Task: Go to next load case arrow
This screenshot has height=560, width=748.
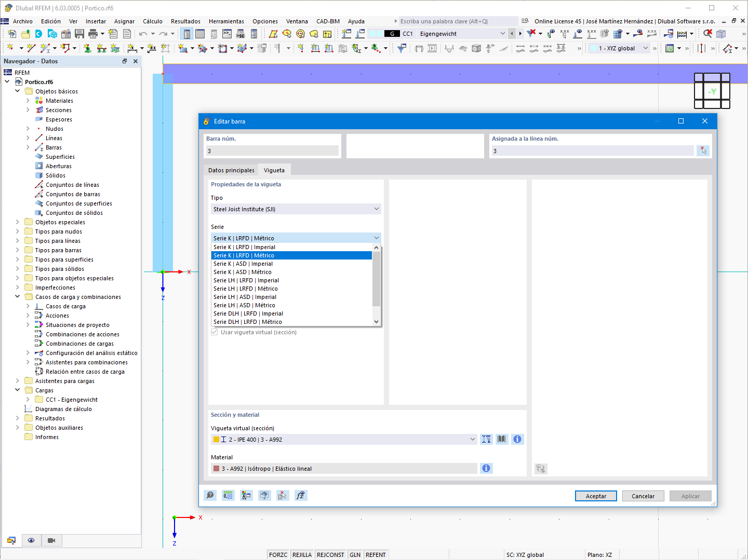Action: 520,34
